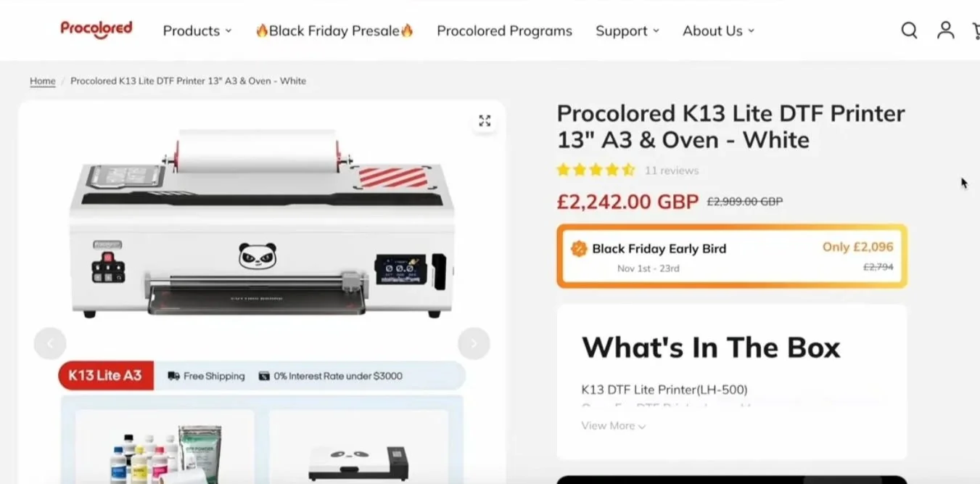Go to Procolored Programs page
The height and width of the screenshot is (484, 980).
[504, 31]
